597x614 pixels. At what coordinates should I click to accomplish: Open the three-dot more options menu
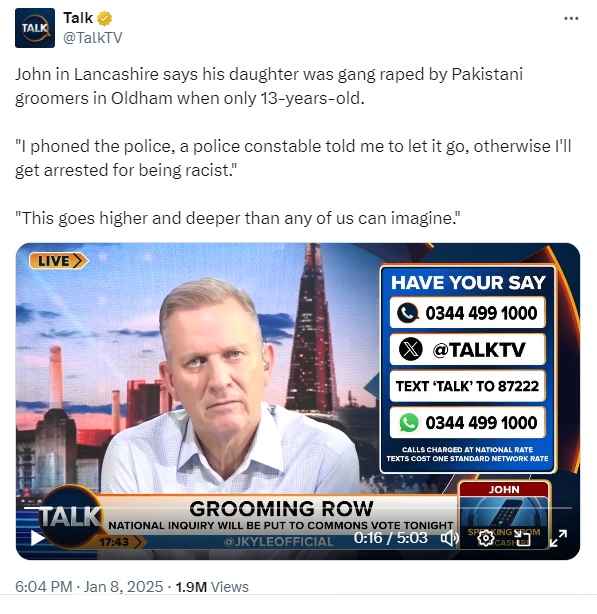pyautogui.click(x=571, y=18)
